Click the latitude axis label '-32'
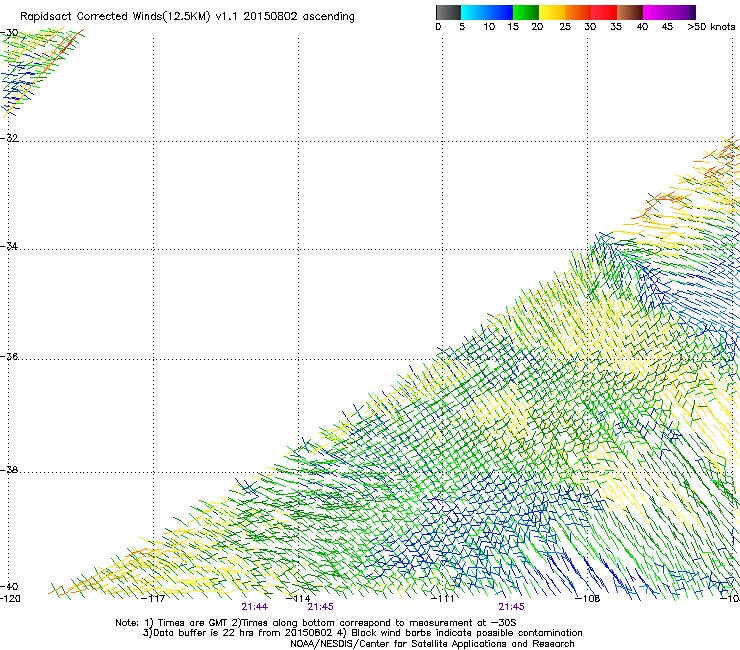The height and width of the screenshot is (650, 740). 9,138
